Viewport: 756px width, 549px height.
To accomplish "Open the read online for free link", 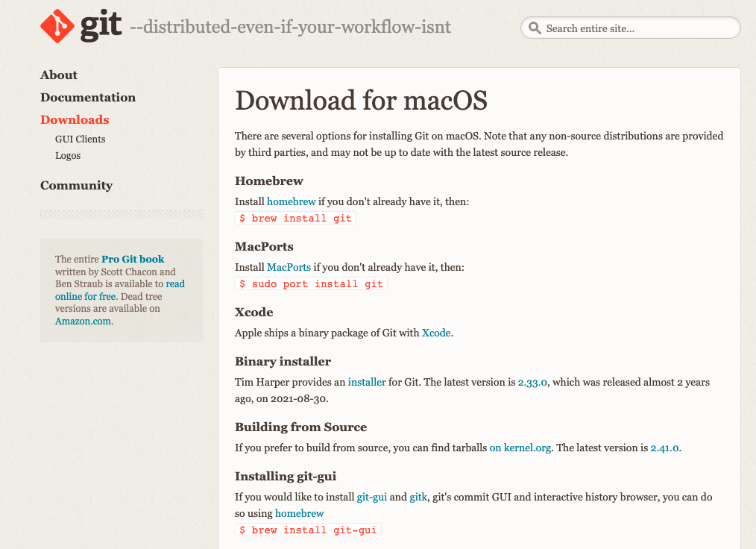I will point(119,290).
